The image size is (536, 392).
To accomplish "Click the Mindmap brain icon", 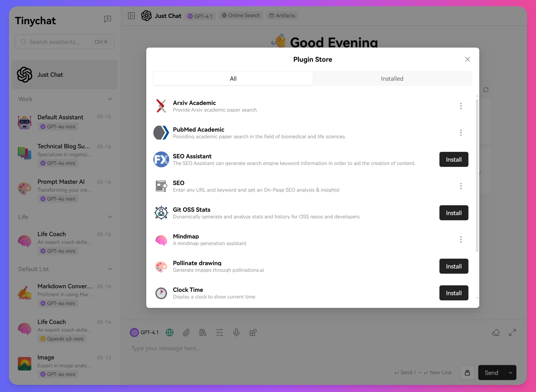I will pos(161,240).
